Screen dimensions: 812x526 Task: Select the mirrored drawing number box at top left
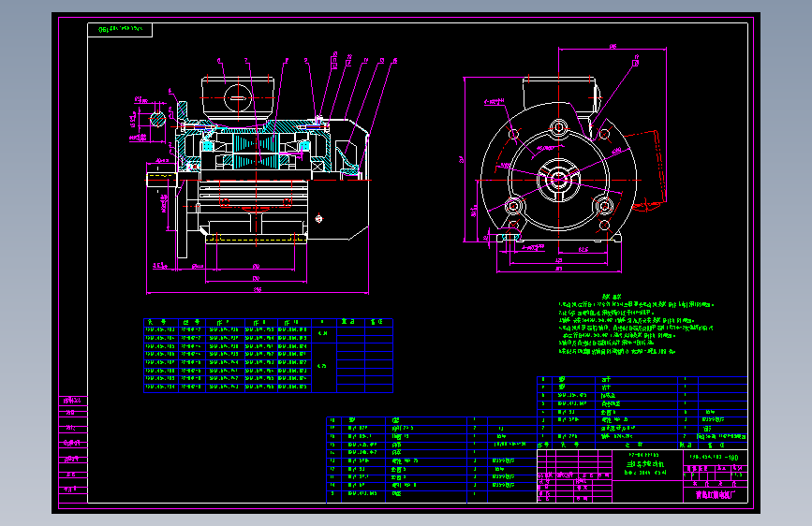[120, 30]
